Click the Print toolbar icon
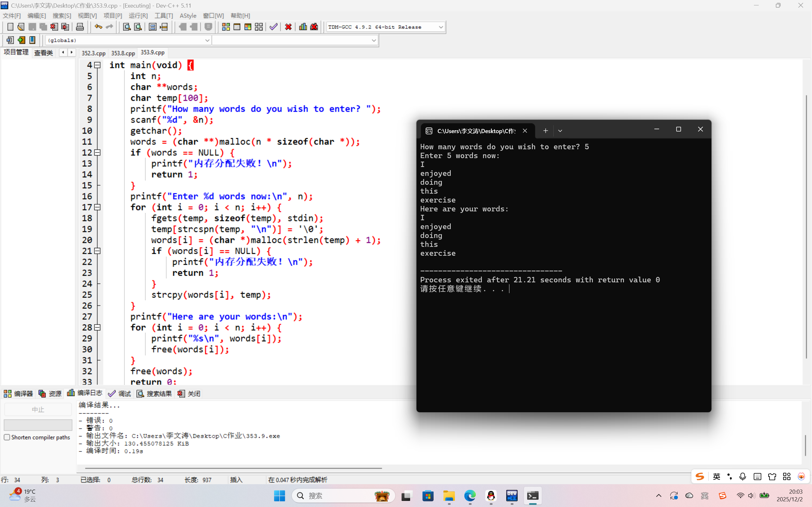Screen dimensions: 812x507 click(x=80, y=27)
